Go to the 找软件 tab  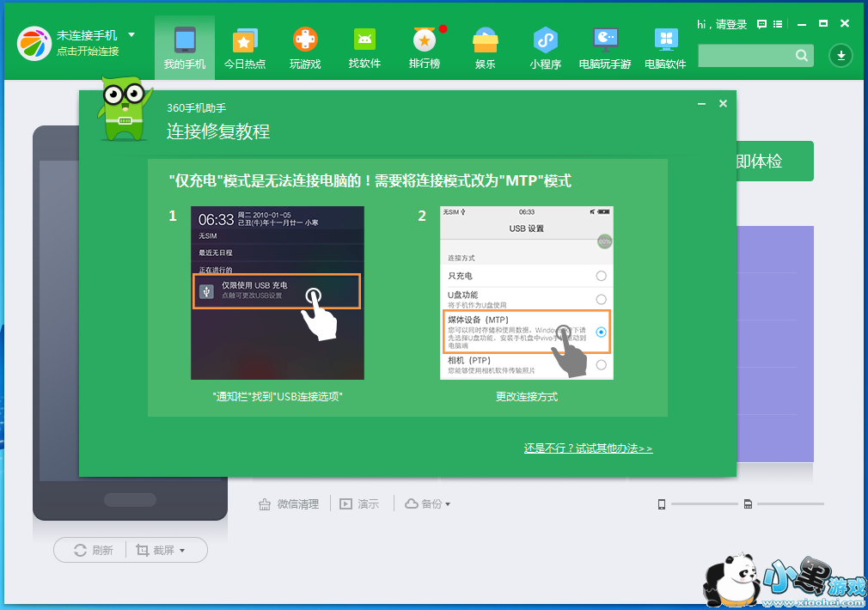[x=364, y=48]
